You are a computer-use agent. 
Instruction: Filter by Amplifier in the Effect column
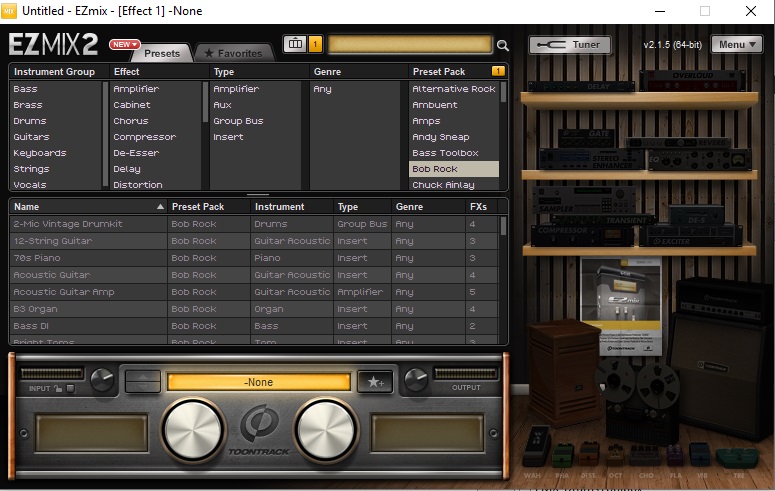136,89
